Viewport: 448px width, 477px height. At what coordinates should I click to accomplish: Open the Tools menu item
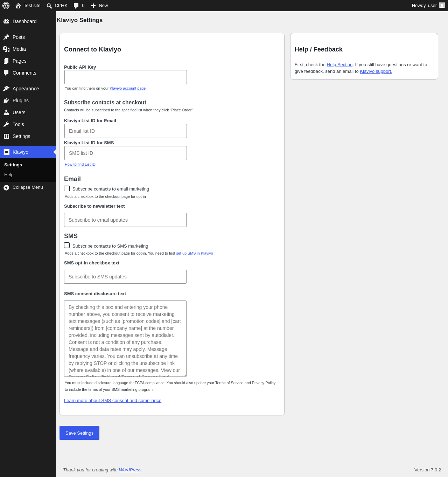pyautogui.click(x=28, y=124)
